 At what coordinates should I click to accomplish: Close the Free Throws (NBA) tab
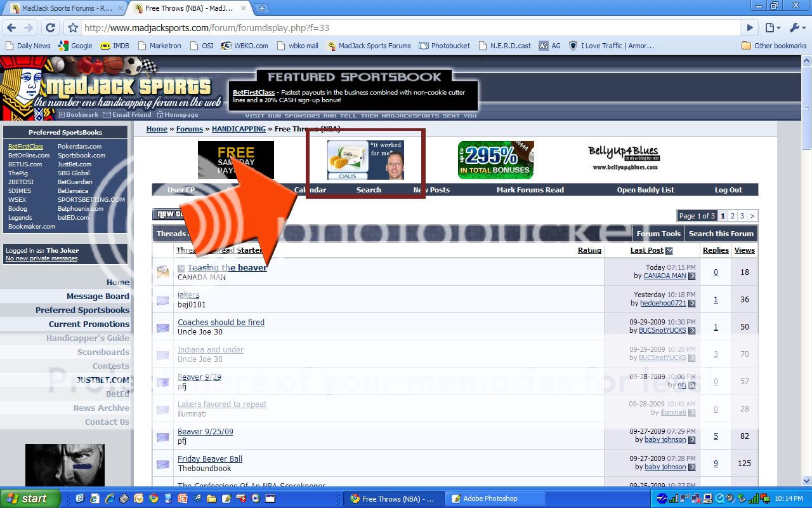(x=244, y=8)
